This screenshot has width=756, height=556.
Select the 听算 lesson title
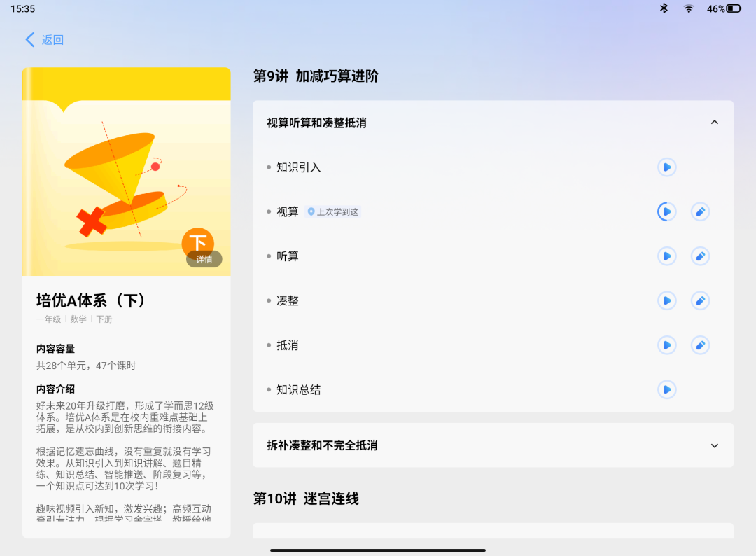(x=288, y=256)
